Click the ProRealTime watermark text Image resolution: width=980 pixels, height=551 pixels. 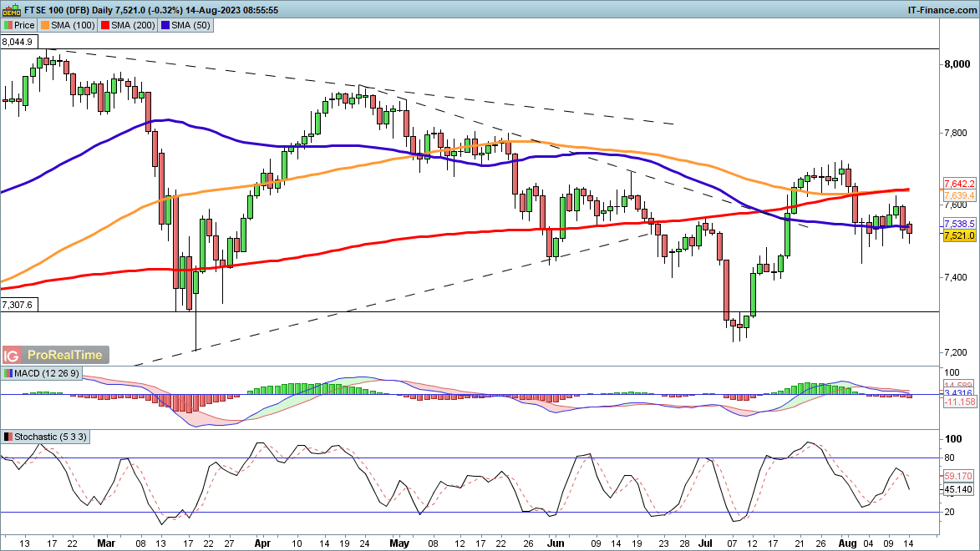(65, 355)
